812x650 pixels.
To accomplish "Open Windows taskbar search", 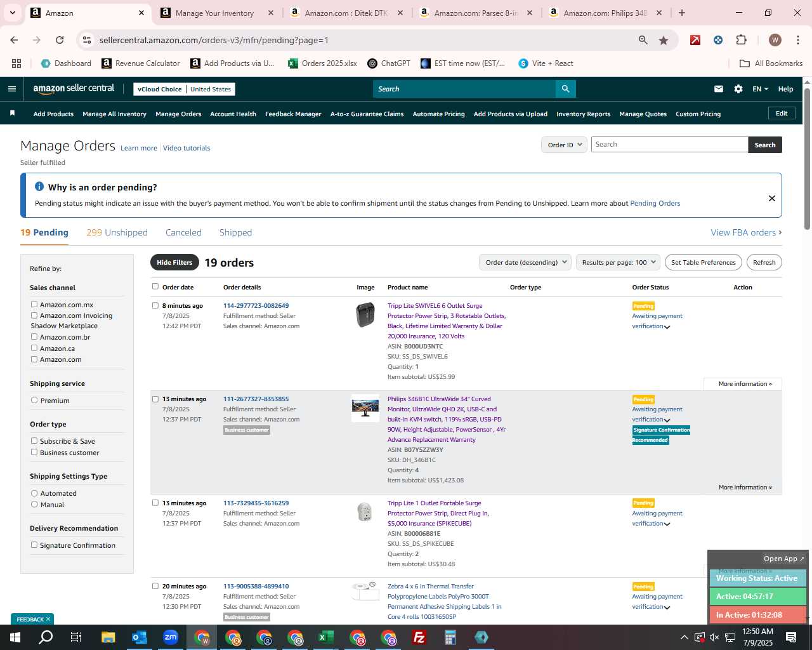I will pyautogui.click(x=46, y=637).
